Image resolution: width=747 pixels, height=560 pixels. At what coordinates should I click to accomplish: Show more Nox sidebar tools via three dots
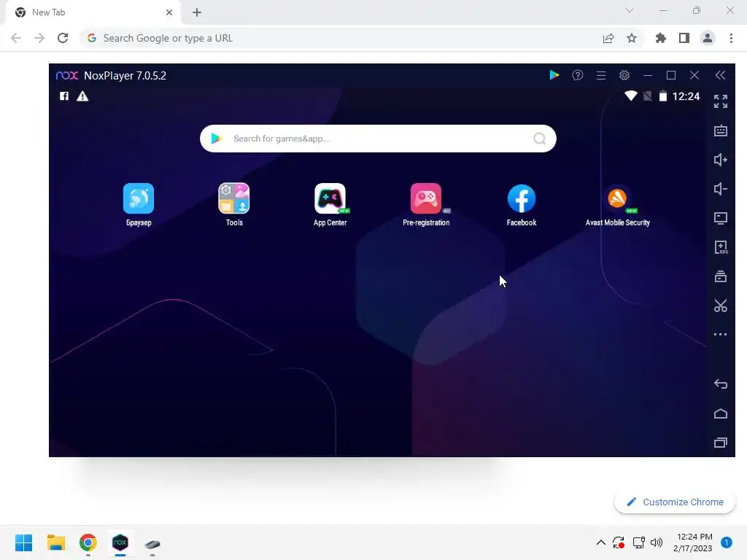[x=721, y=334]
